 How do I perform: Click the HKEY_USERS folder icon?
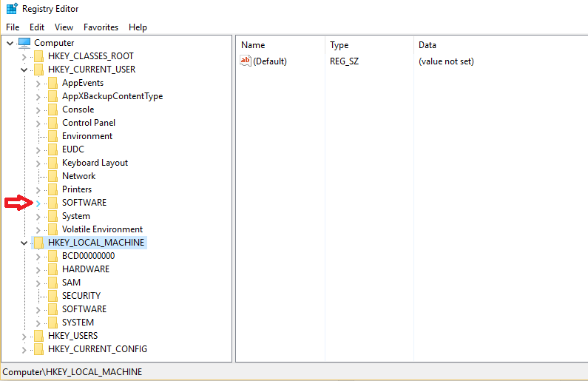tap(39, 336)
